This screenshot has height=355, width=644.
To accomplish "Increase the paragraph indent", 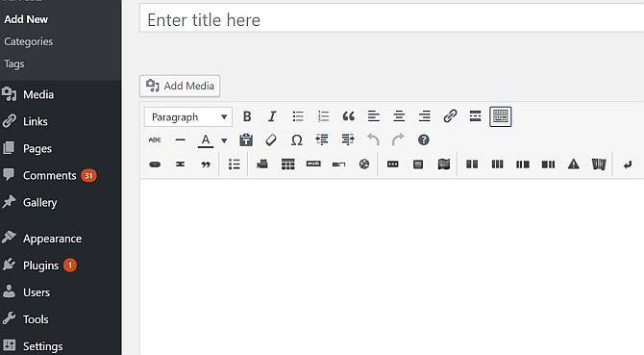I will (x=347, y=140).
